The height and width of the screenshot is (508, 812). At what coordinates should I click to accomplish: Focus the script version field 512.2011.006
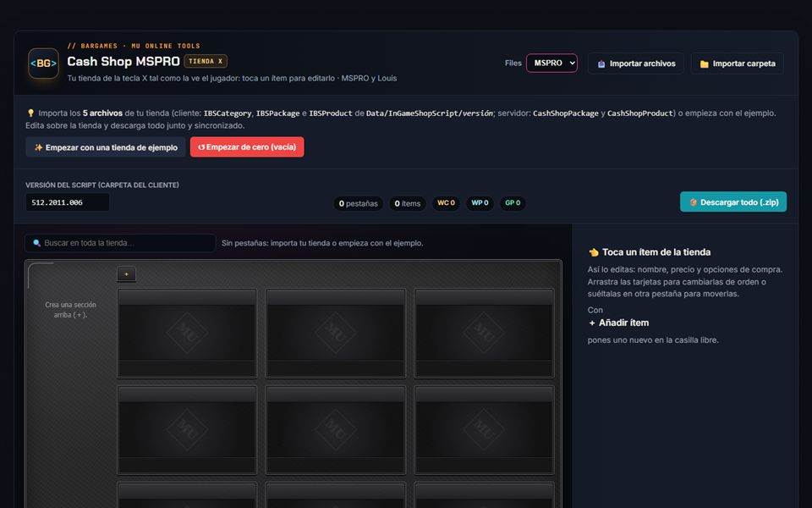pyautogui.click(x=68, y=202)
